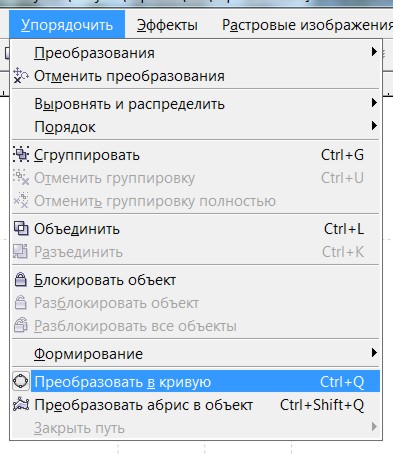Open the Эффекты menu
Image resolution: width=393 pixels, height=454 pixels.
pyautogui.click(x=167, y=25)
